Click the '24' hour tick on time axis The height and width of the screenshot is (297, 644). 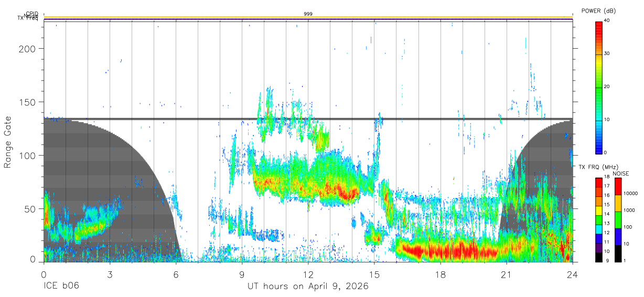pyautogui.click(x=573, y=274)
